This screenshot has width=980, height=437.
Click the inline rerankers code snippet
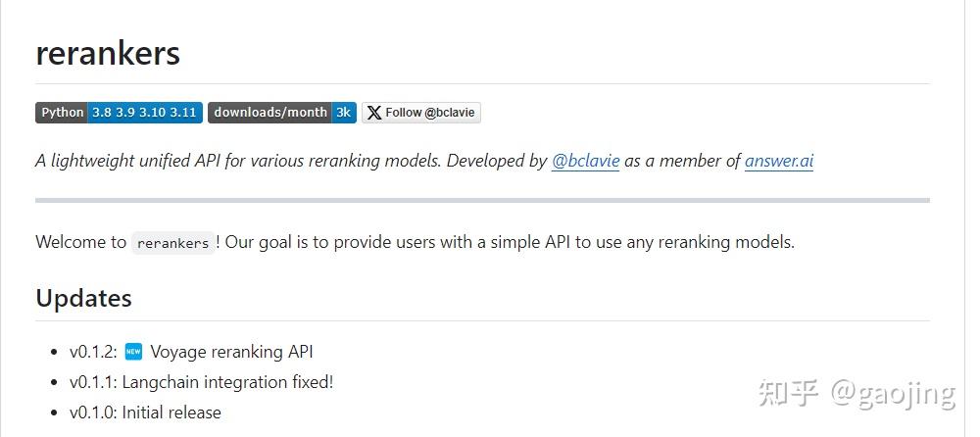173,243
